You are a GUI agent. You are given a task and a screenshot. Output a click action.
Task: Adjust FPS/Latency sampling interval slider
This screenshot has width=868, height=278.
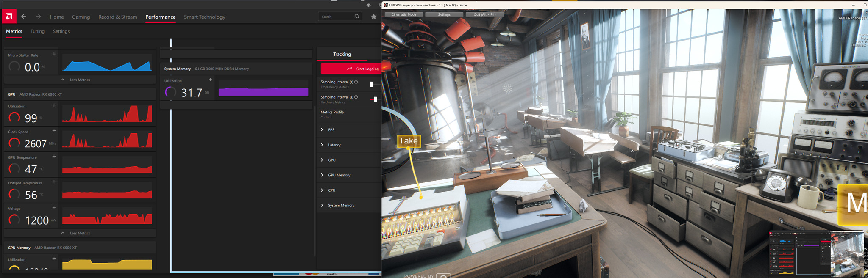[371, 84]
